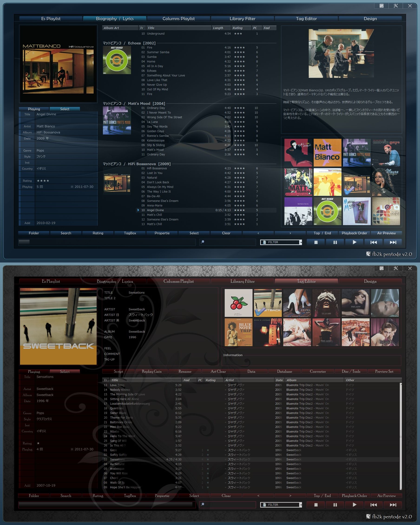Click the back arrow button in blue player

pos(258,233)
